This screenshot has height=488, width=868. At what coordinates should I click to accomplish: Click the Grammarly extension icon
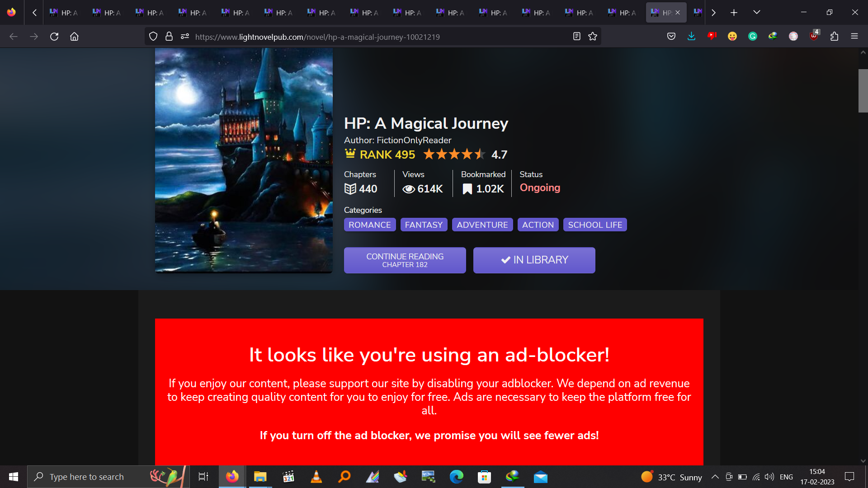[753, 37]
